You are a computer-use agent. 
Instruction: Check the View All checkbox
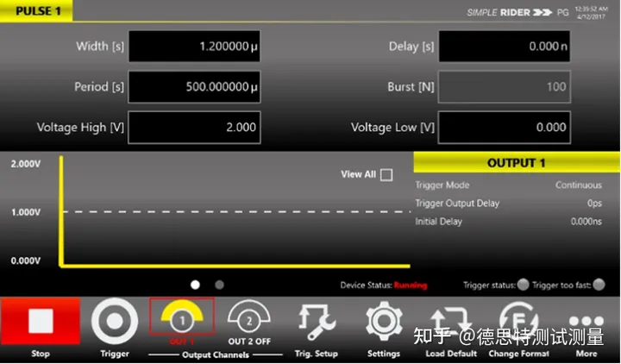pyautogui.click(x=386, y=175)
